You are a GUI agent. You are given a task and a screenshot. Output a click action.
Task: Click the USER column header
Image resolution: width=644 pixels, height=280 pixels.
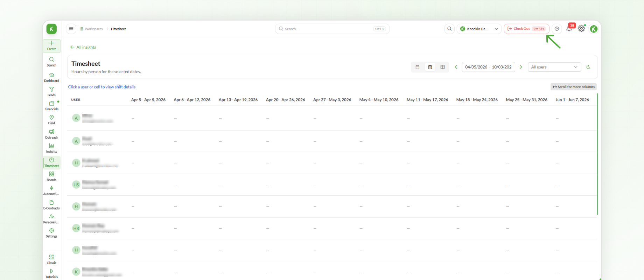[x=76, y=100]
